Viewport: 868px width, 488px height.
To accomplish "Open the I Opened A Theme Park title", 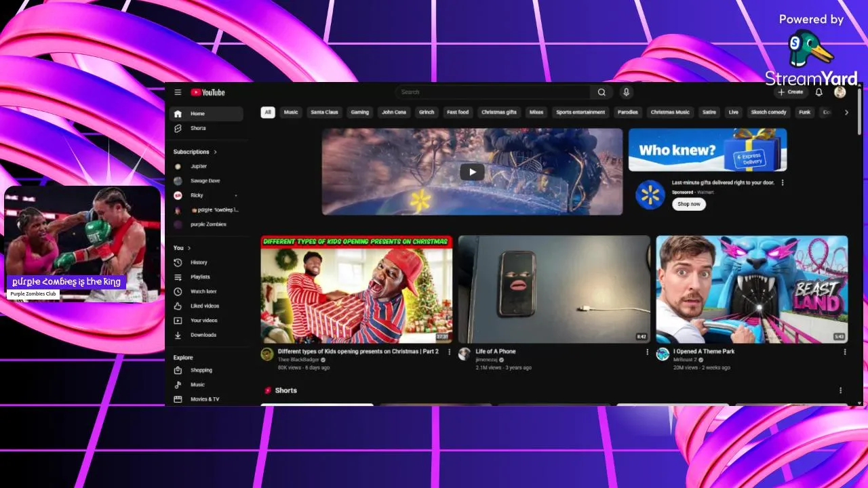I will 704,352.
